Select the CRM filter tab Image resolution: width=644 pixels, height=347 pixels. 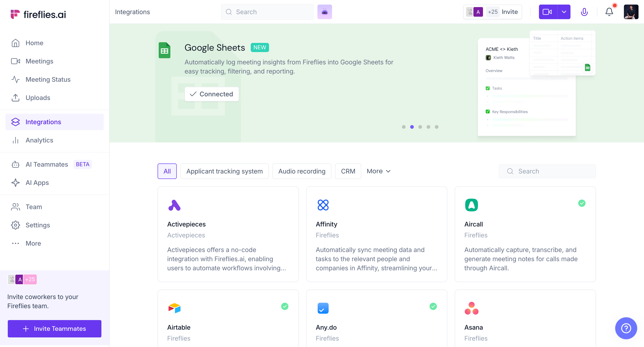click(348, 171)
